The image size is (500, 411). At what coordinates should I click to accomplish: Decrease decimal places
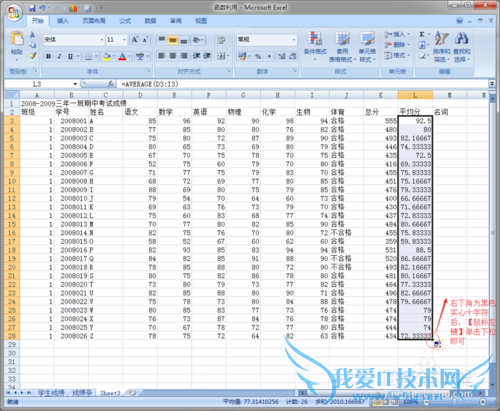click(x=292, y=56)
